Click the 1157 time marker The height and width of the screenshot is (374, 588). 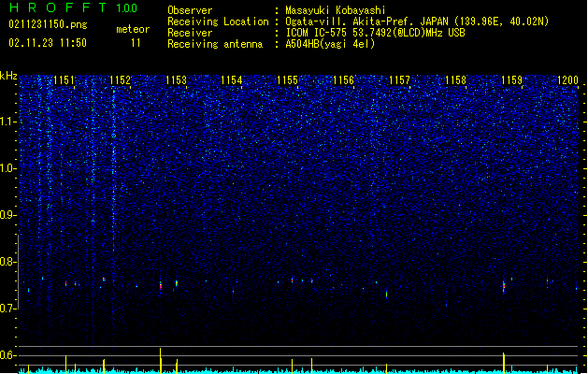click(x=400, y=80)
